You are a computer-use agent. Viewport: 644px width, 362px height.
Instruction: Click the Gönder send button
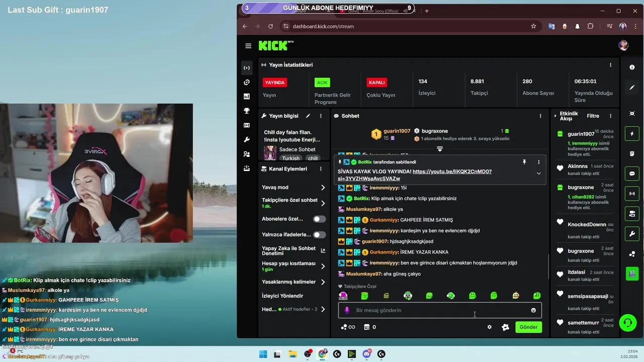click(x=528, y=327)
